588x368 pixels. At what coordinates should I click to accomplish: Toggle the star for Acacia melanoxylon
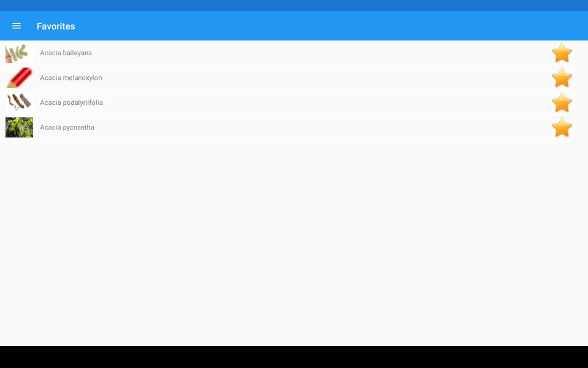pyautogui.click(x=562, y=77)
